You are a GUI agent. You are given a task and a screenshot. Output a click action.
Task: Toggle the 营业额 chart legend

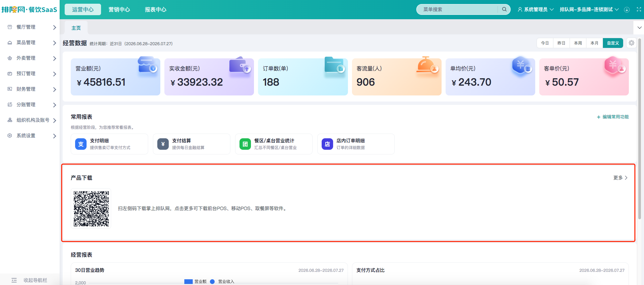[195, 282]
